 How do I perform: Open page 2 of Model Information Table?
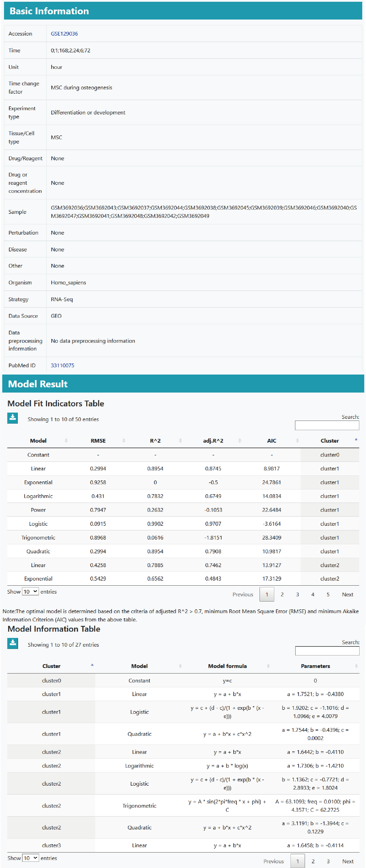click(313, 861)
